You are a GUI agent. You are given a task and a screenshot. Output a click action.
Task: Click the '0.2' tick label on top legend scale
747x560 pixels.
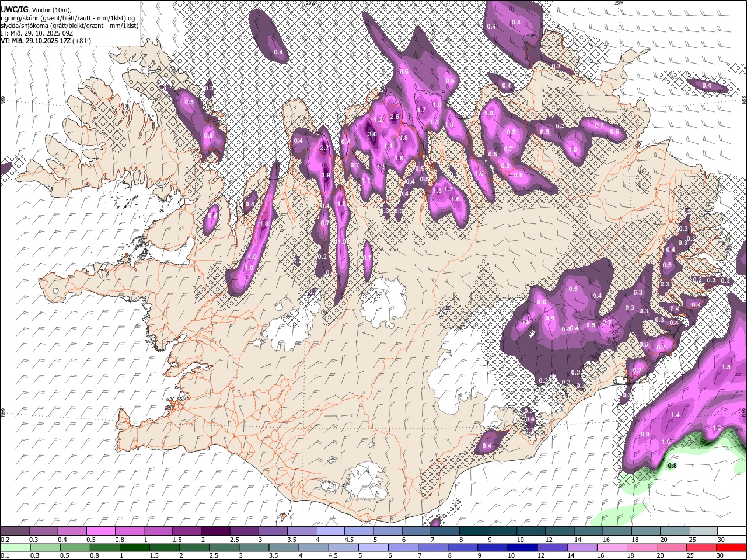coord(5,540)
